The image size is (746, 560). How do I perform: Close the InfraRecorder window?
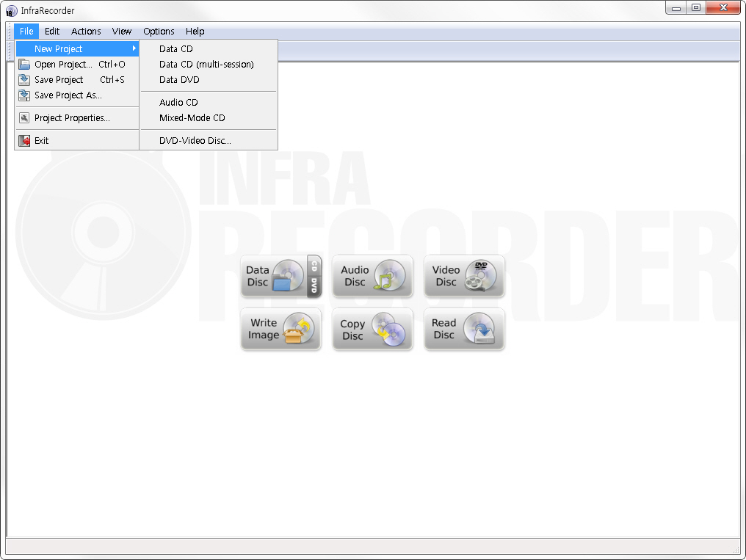[723, 8]
